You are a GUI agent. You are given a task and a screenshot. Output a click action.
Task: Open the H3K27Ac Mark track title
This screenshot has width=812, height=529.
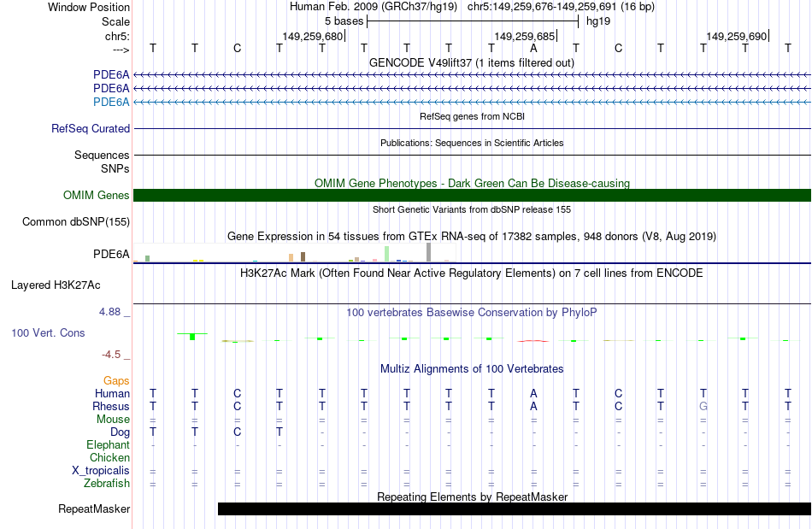pyautogui.click(x=472, y=273)
